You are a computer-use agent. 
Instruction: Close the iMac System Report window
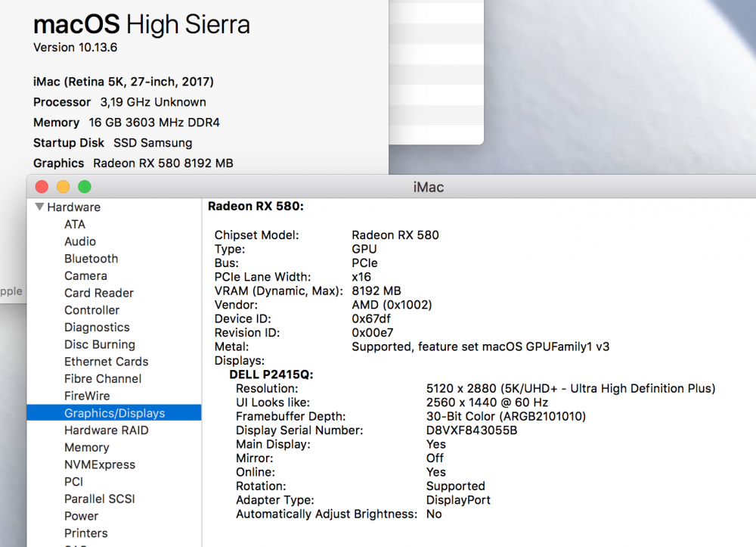[x=42, y=187]
